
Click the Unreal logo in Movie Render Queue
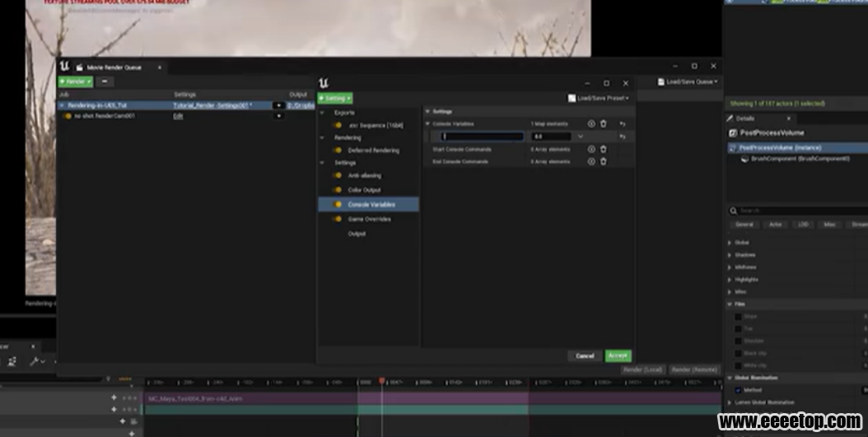pos(65,67)
